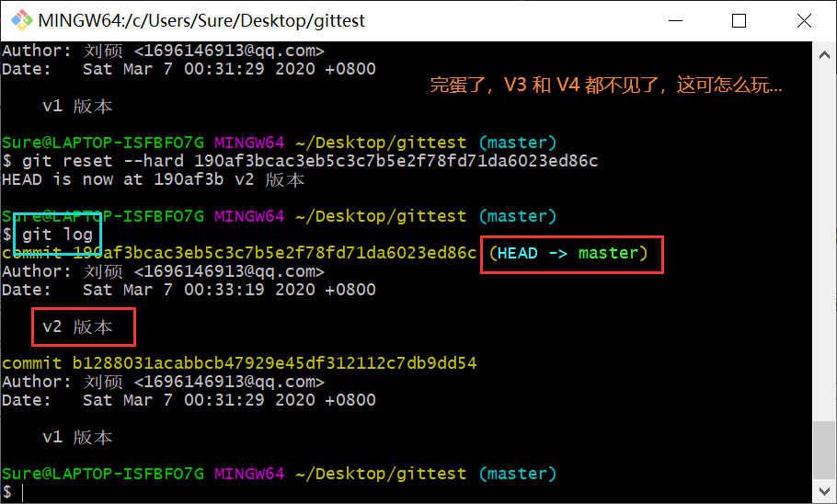Viewport: 837px width, 504px height.
Task: Click the 'git reset --hard' command line
Action: click(300, 161)
